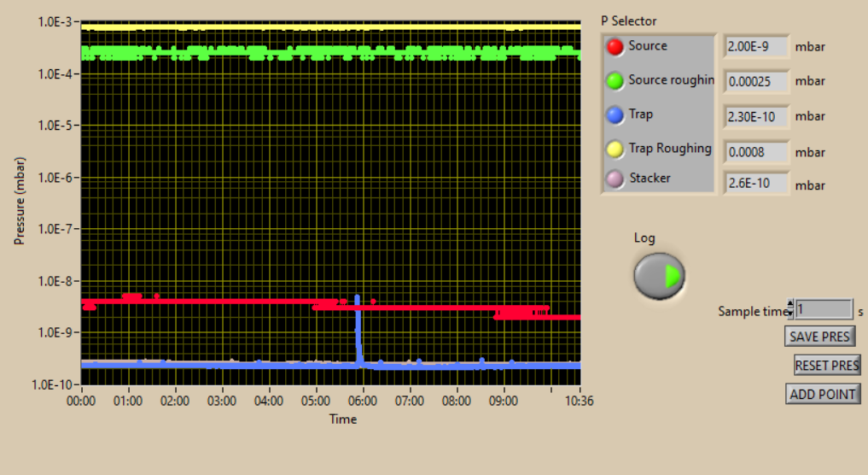868x475 pixels.
Task: Increment the Sample time stepper
Action: [790, 304]
